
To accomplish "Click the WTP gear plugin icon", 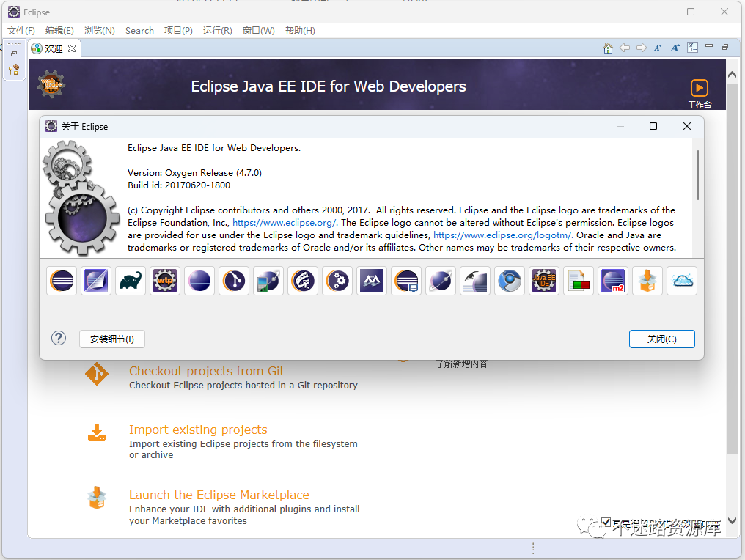I will pyautogui.click(x=165, y=281).
